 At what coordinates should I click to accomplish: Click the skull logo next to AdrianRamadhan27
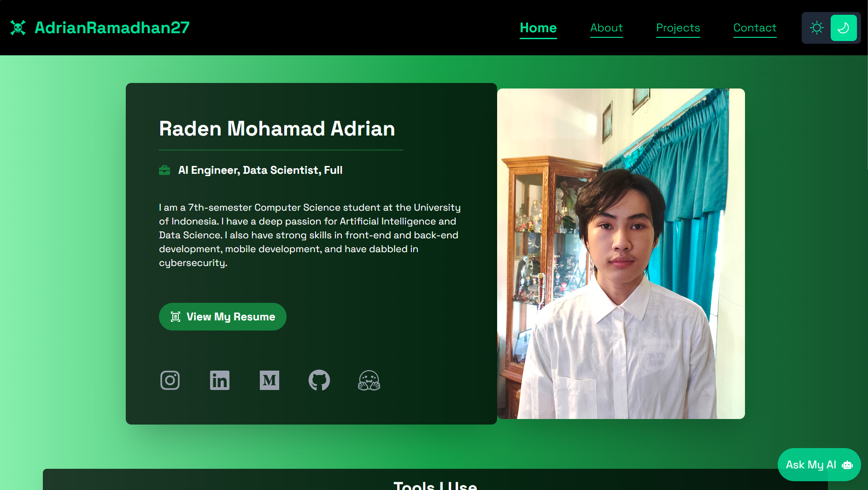point(18,27)
